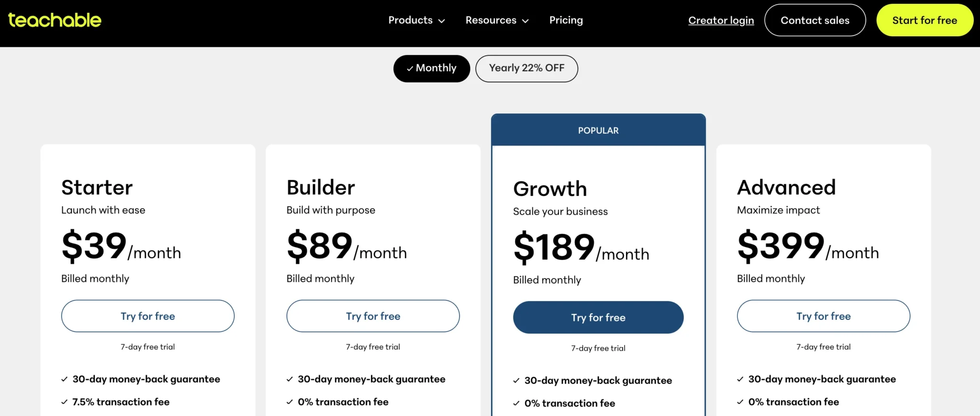The image size is (980, 416).
Task: Open Creator login
Action: coord(721,20)
